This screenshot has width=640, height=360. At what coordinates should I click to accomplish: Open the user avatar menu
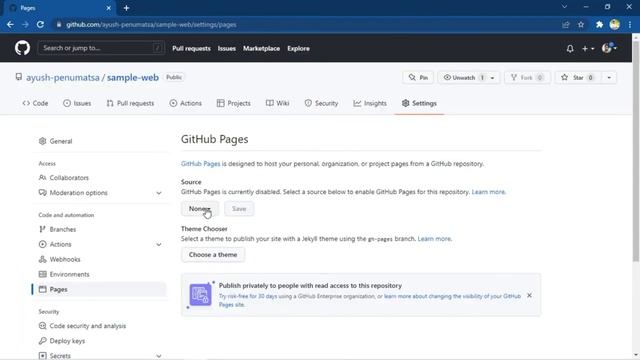(609, 48)
